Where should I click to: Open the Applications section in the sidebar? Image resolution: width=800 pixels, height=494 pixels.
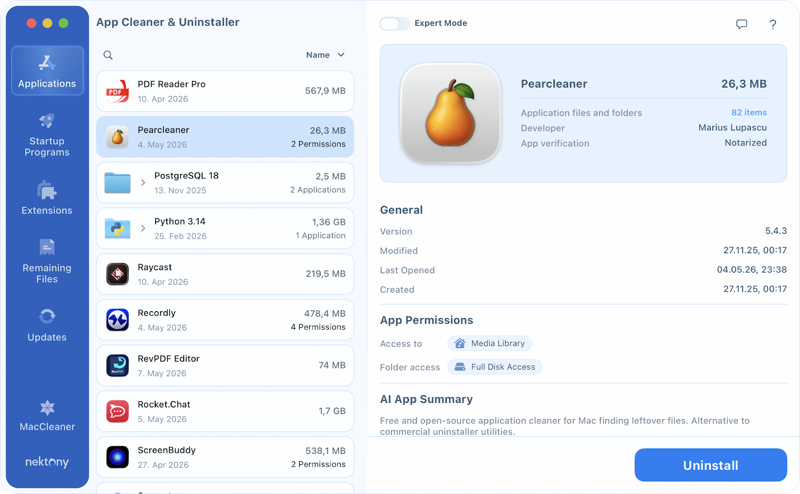tap(47, 71)
